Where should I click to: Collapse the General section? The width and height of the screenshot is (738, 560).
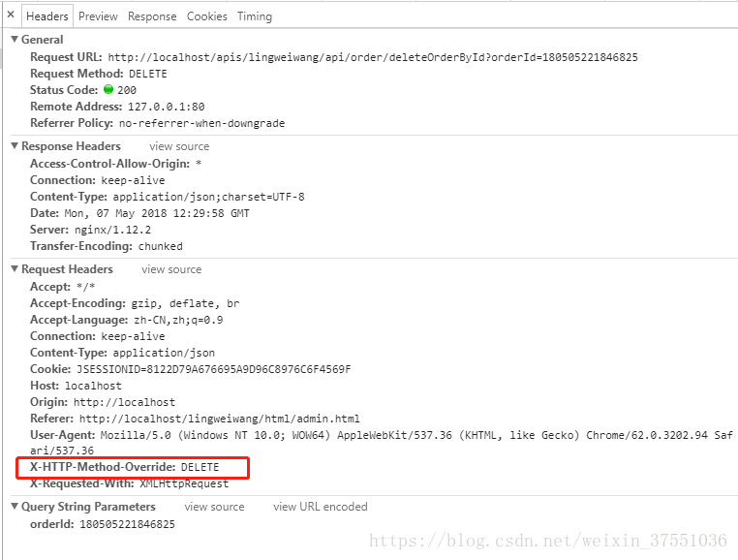click(x=15, y=39)
